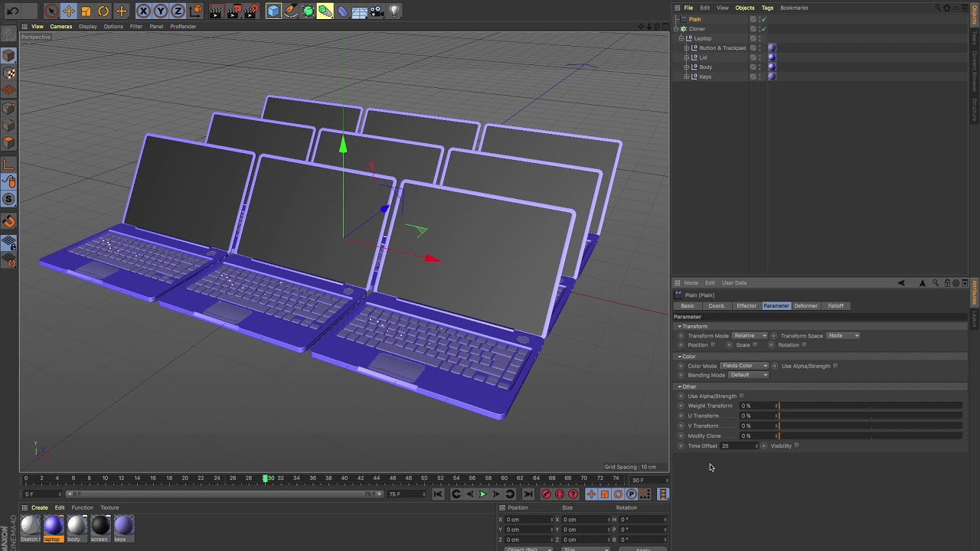980x551 pixels.
Task: Select the Plain effector in object list
Action: point(694,19)
